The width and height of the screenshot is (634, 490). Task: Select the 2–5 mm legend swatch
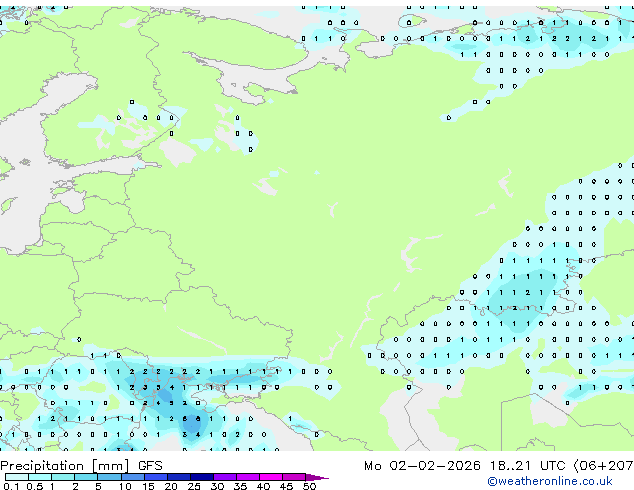click(x=86, y=477)
